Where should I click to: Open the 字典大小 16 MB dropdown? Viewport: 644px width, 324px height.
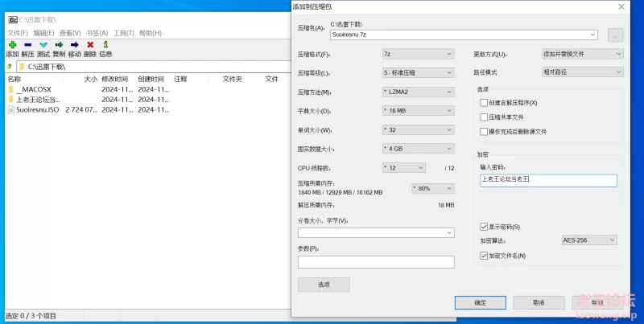[418, 110]
